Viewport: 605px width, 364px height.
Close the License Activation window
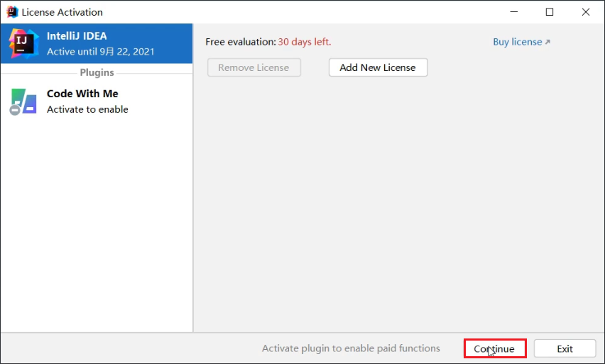click(586, 12)
